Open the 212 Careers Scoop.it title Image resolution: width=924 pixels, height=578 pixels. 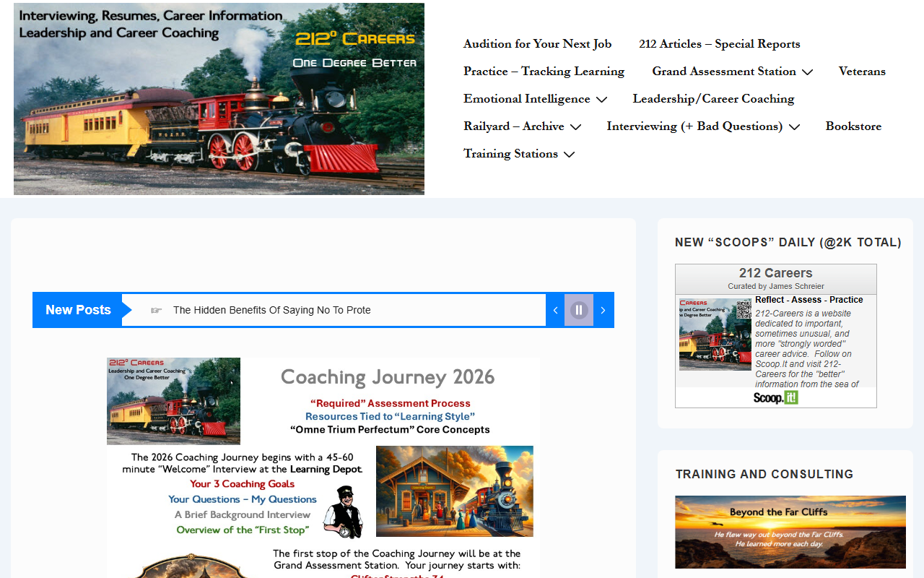pyautogui.click(x=776, y=273)
